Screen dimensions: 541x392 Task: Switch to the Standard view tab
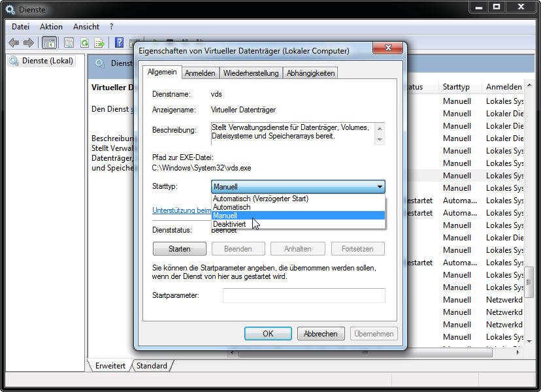(152, 366)
